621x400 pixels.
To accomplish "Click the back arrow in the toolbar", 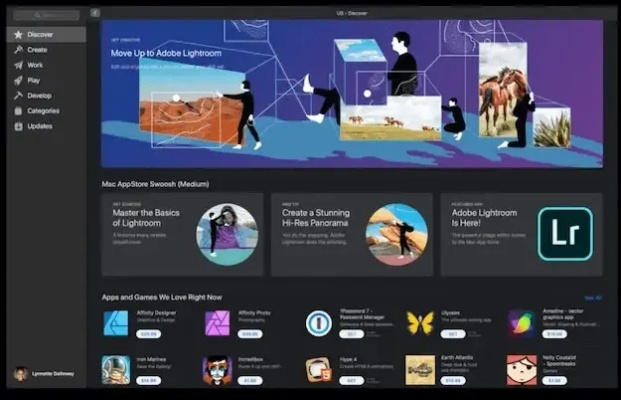I will (94, 13).
